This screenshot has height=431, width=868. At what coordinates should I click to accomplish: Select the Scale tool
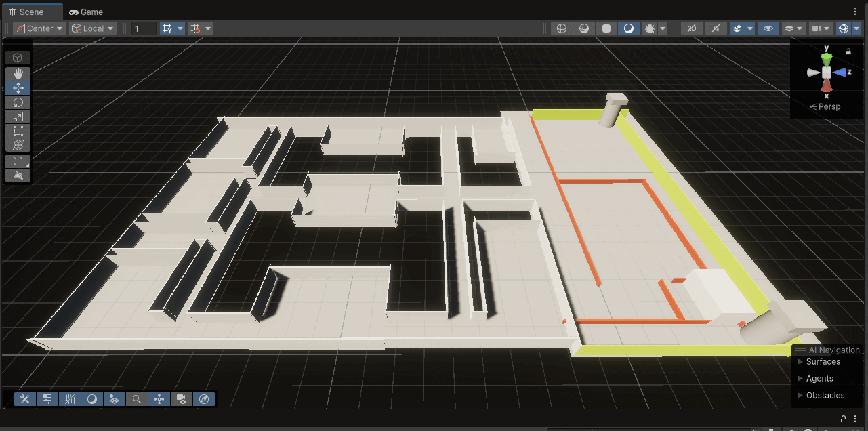(18, 117)
